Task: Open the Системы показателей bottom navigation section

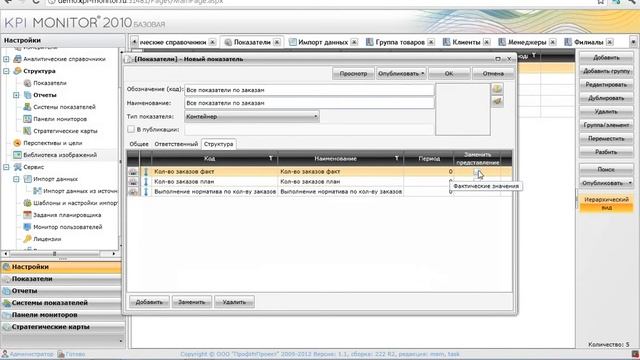Action: [x=61, y=303]
